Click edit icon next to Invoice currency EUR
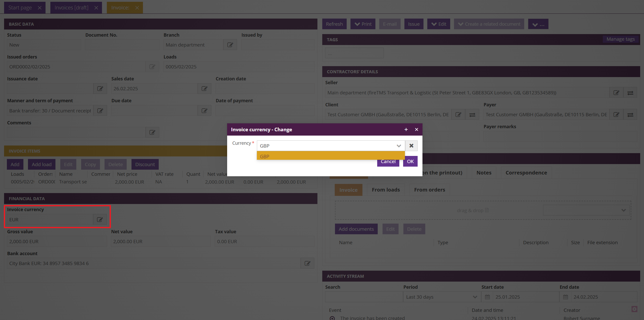The image size is (644, 320). point(100,220)
